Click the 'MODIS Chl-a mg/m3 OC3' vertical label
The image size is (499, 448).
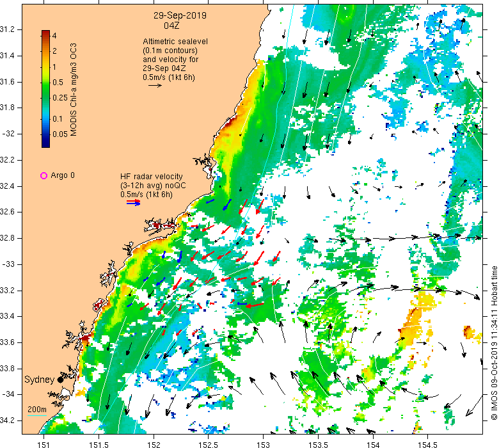[x=73, y=90]
